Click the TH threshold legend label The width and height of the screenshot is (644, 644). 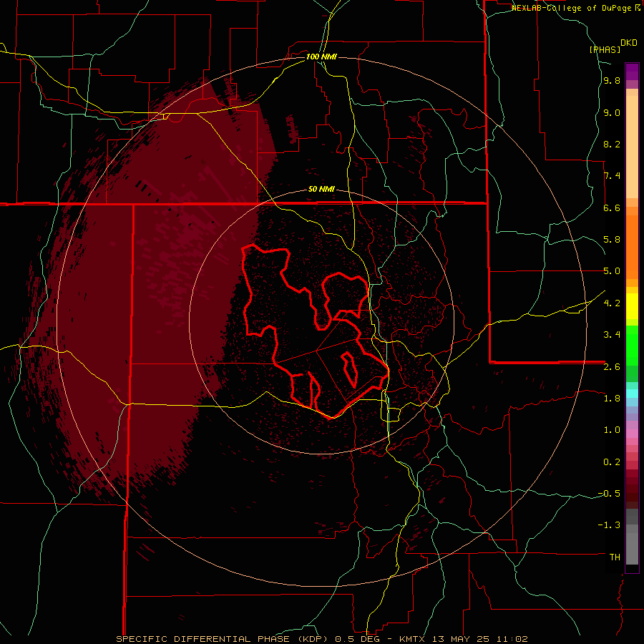[615, 557]
